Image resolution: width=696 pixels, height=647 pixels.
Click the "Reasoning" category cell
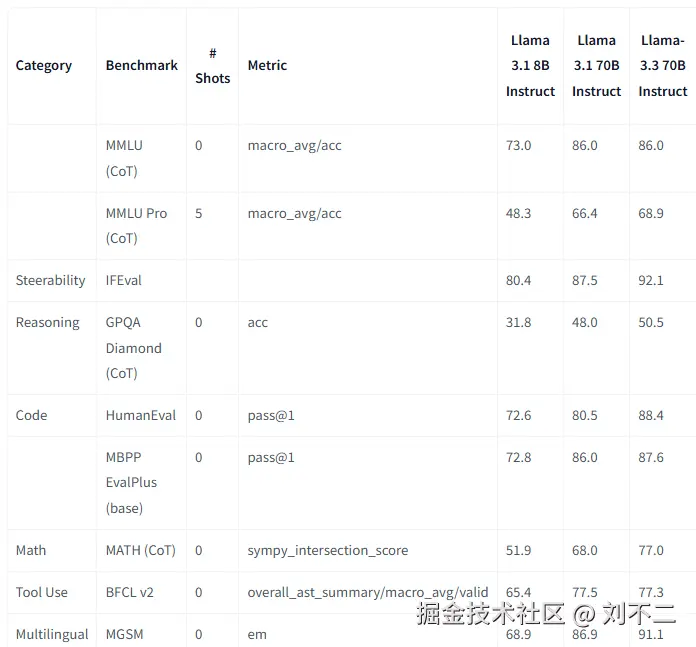[47, 323]
